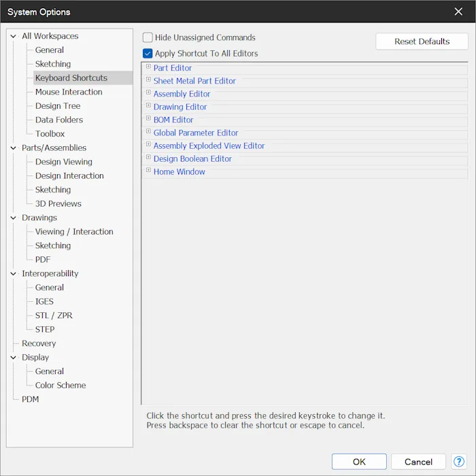The height and width of the screenshot is (476, 476).
Task: Open PDF settings under Drawings
Action: (x=43, y=260)
